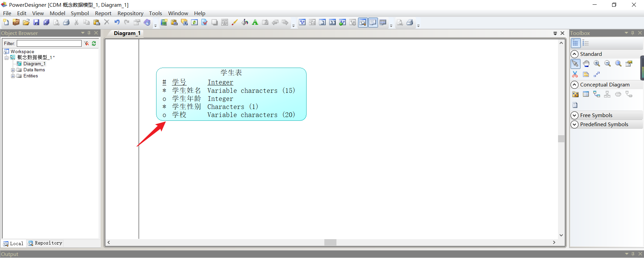Click the Fill Color paint bucket icon
Screen dimensions: 644x258
(245, 23)
